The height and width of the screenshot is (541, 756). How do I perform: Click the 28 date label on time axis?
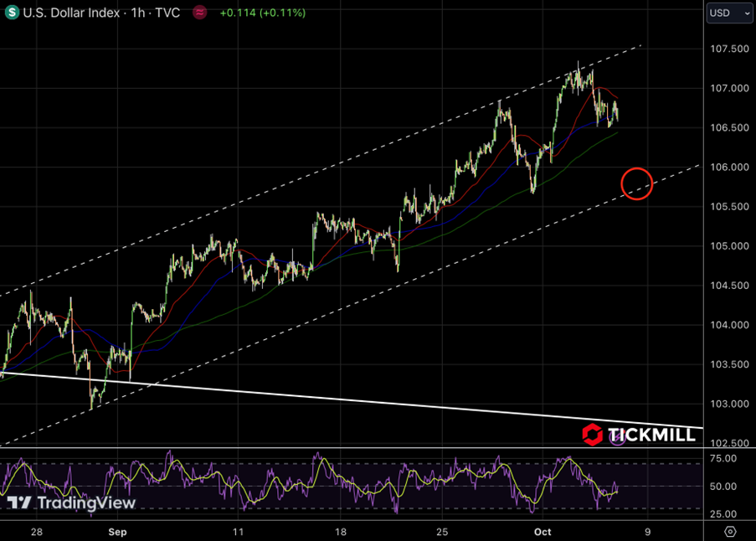point(37,532)
